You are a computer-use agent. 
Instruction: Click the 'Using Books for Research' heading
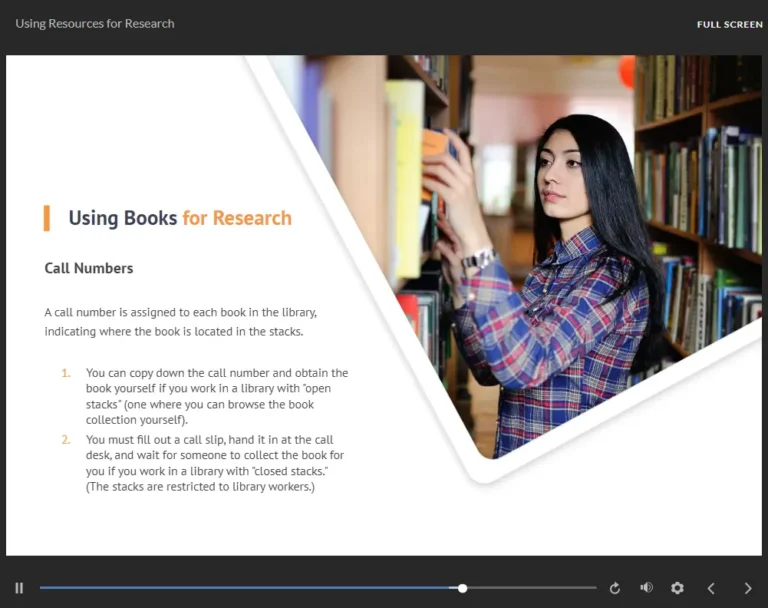[x=180, y=218]
